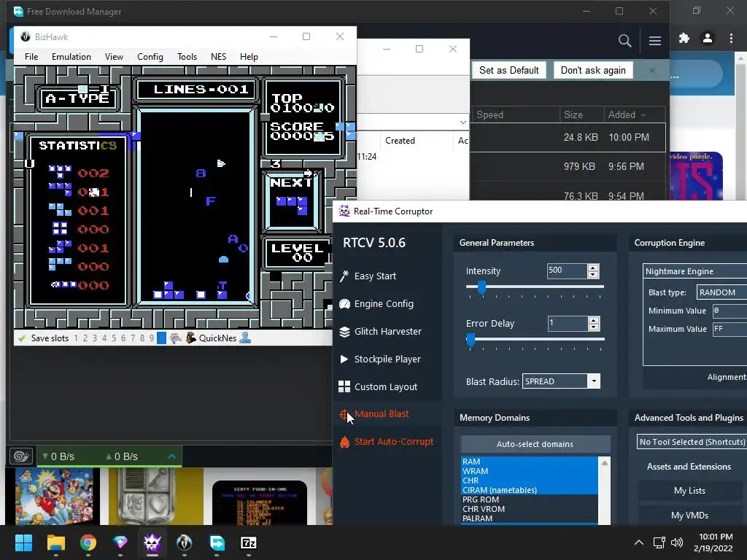The width and height of the screenshot is (747, 560).
Task: Select the RAM memory domain
Action: click(x=529, y=462)
